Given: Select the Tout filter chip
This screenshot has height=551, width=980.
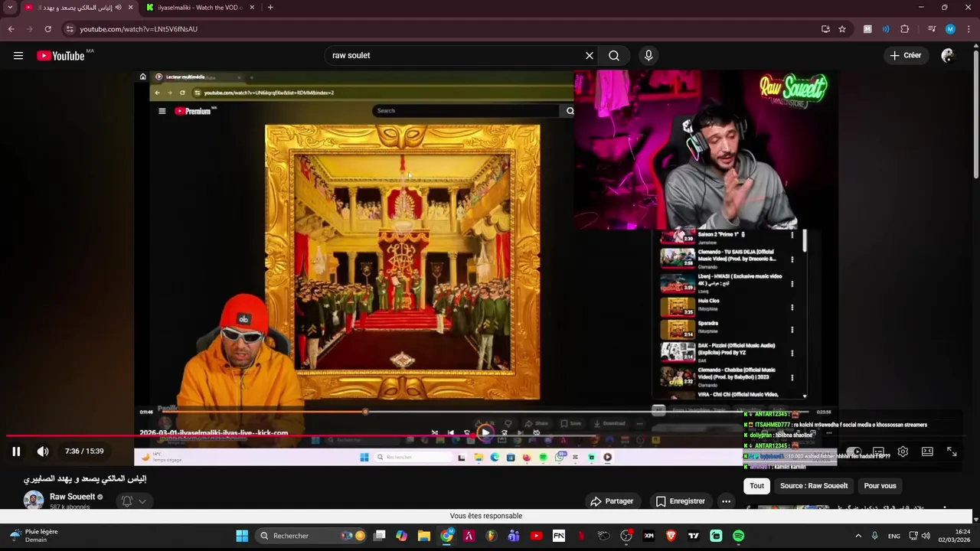Looking at the screenshot, I should pos(756,486).
